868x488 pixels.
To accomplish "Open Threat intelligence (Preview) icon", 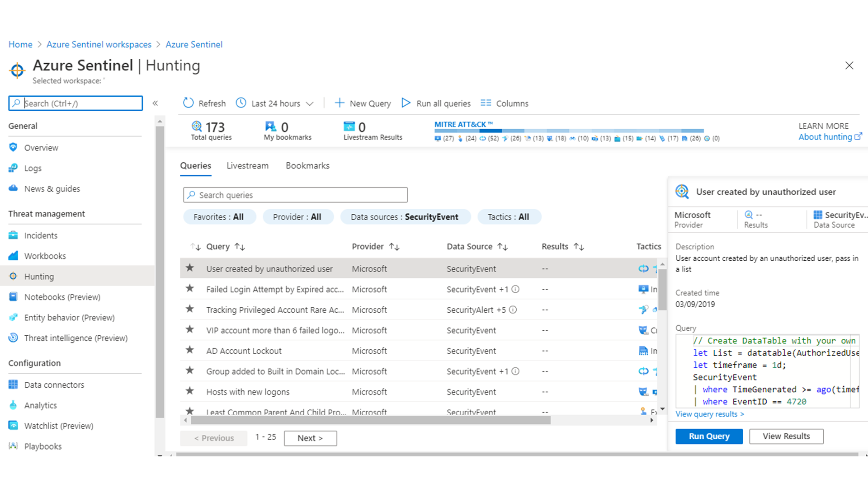I will tap(13, 338).
